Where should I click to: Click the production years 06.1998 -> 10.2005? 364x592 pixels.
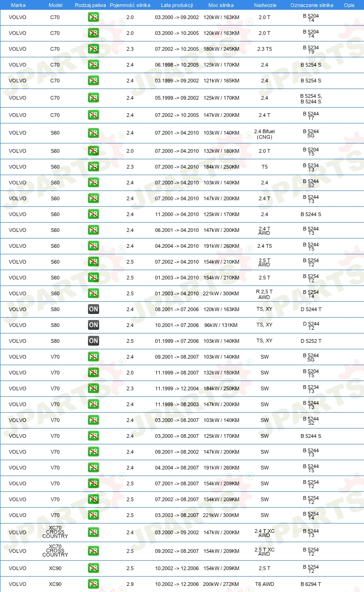[177, 65]
